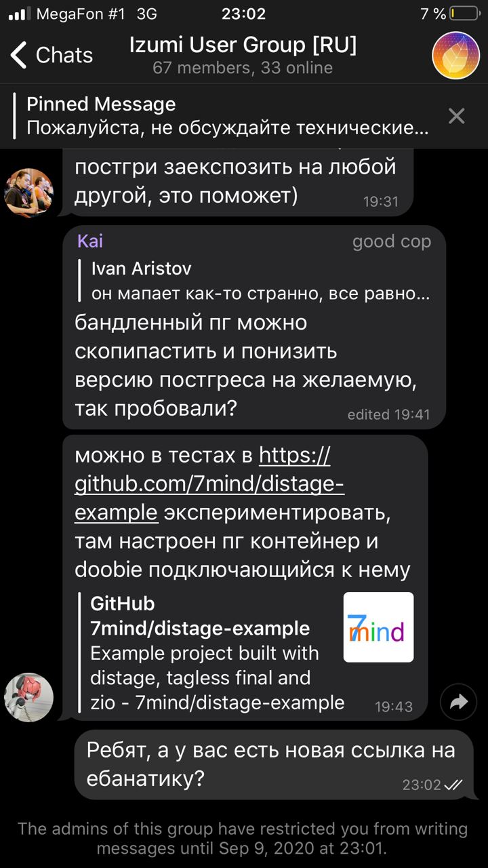Tap the 67 members, 33 online subtitle
The image size is (488, 868).
(x=243, y=68)
